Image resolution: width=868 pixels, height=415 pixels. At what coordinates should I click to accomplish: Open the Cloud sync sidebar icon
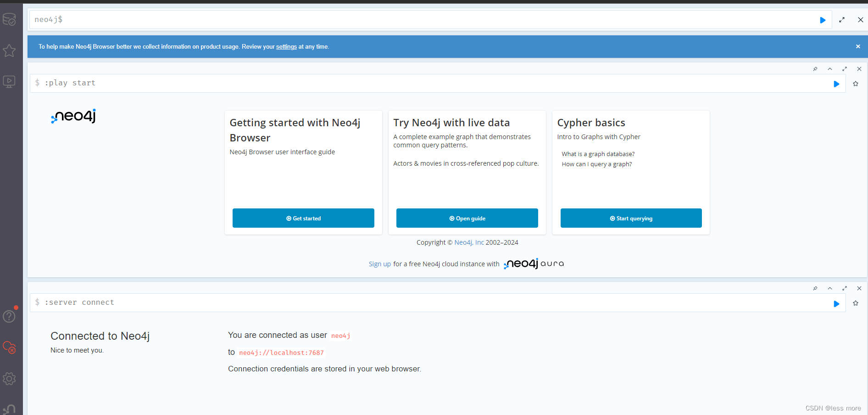click(x=9, y=348)
